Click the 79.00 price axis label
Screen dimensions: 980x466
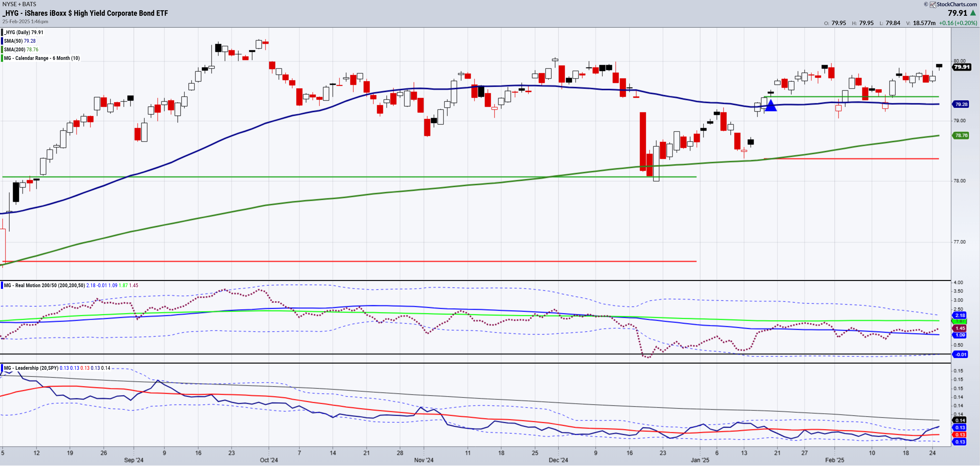(959, 121)
